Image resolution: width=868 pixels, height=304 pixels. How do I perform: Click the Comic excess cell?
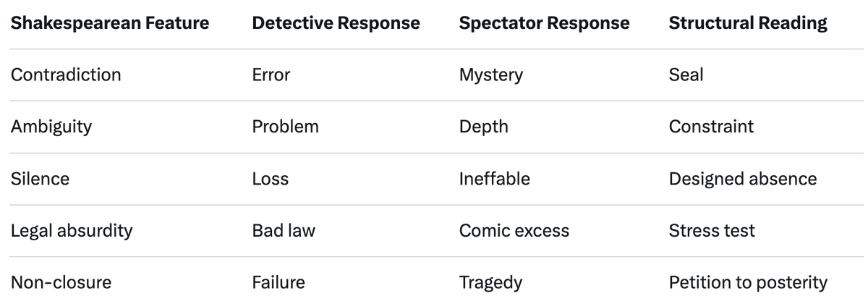(514, 230)
